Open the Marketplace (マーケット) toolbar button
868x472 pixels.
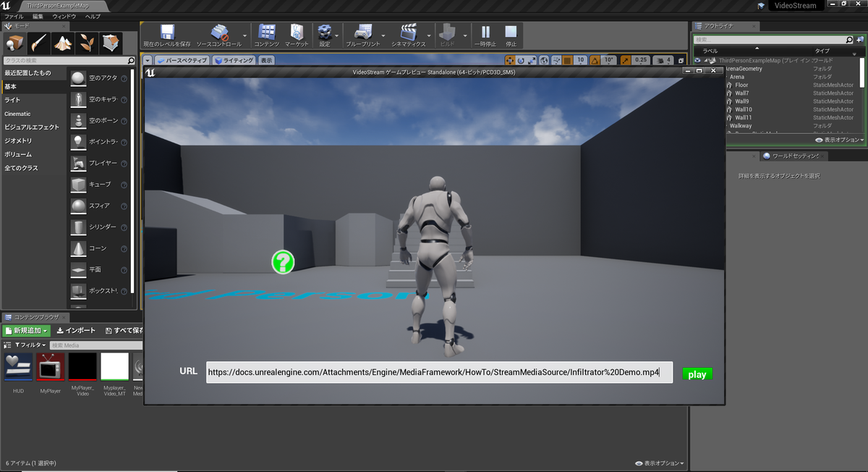(297, 35)
